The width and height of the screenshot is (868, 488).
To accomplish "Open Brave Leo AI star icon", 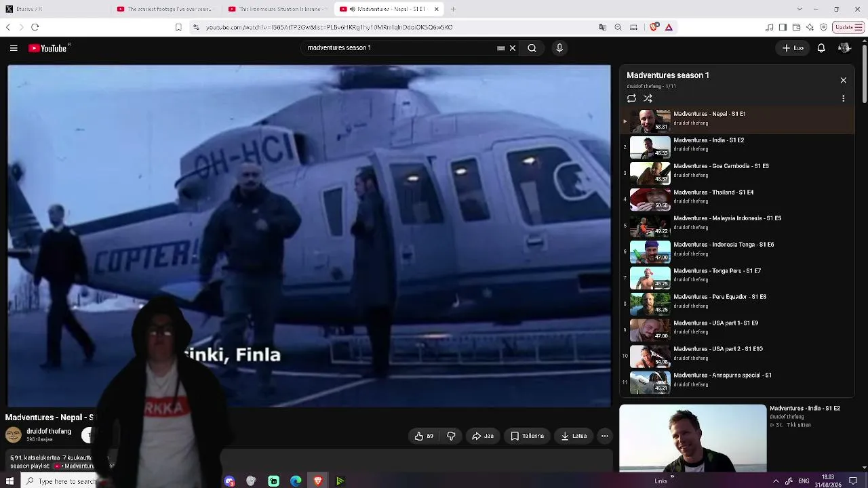I will [x=810, y=27].
